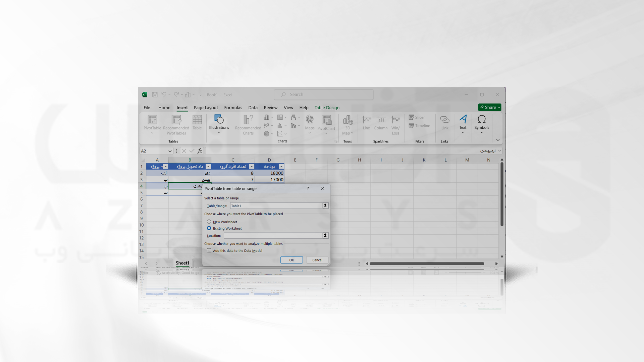This screenshot has width=644, height=362.
Task: Expand the filter on بودجه column
Action: (281, 166)
